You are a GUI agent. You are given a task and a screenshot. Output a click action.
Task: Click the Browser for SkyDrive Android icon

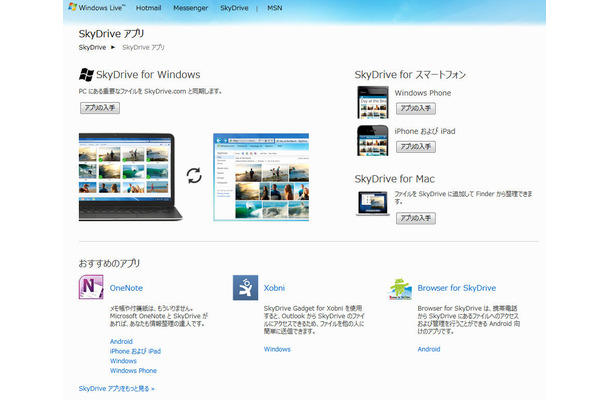[x=400, y=288]
